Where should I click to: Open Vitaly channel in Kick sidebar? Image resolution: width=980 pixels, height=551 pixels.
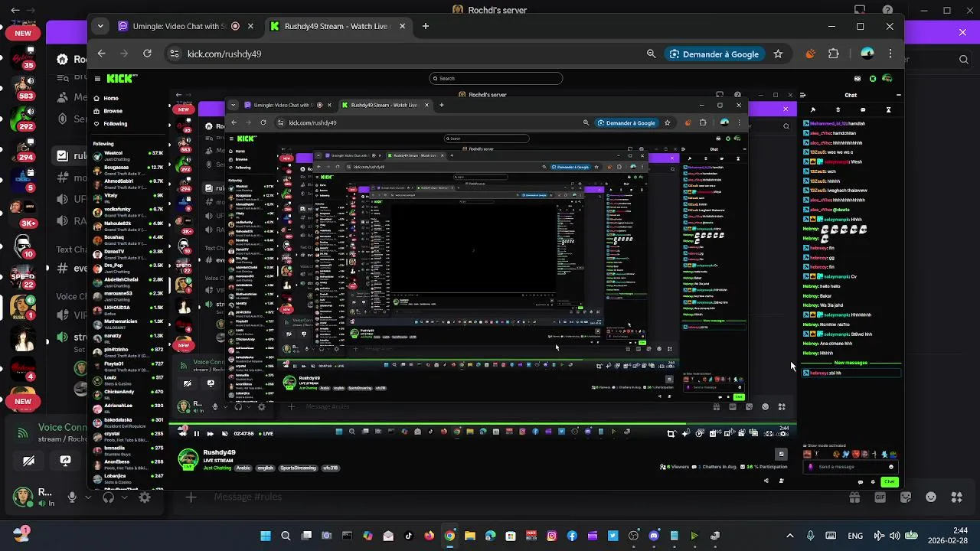[129, 198]
